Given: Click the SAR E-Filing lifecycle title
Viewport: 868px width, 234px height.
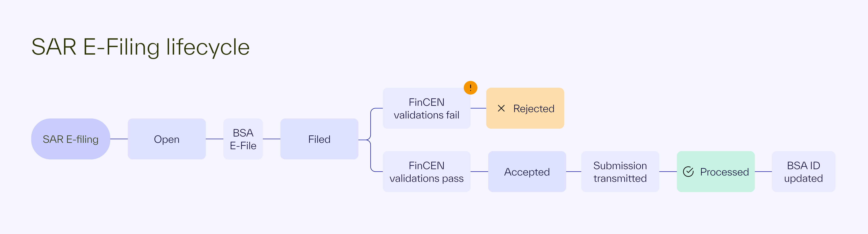Looking at the screenshot, I should [x=140, y=47].
